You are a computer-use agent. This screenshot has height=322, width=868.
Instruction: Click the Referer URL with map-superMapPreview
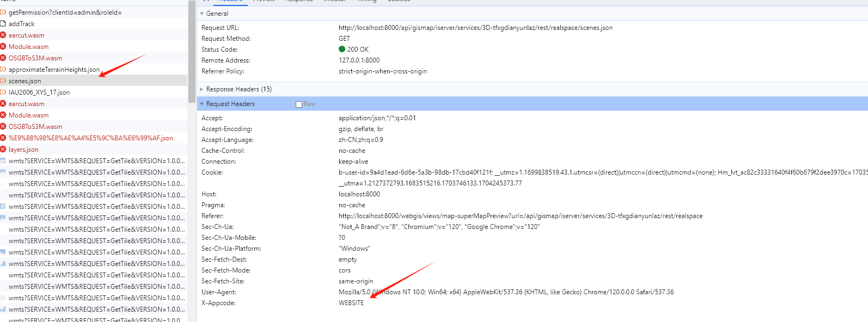521,216
